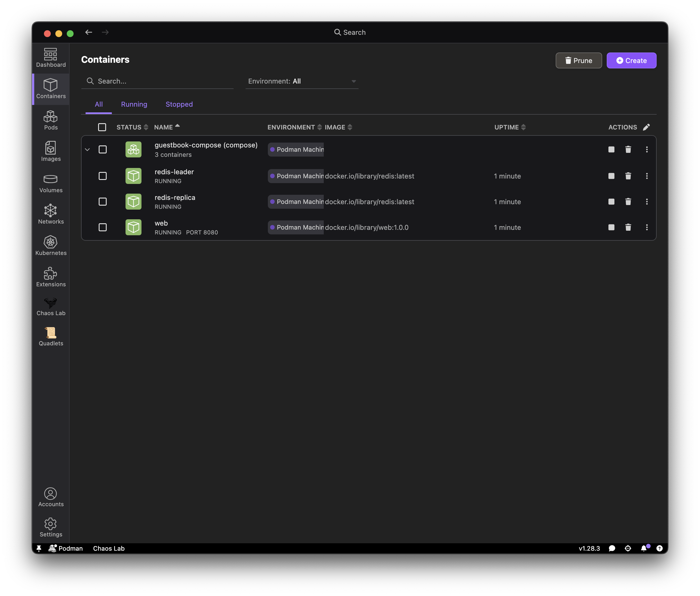Open the Kubernetes sidebar section
The width and height of the screenshot is (700, 596).
coord(51,246)
